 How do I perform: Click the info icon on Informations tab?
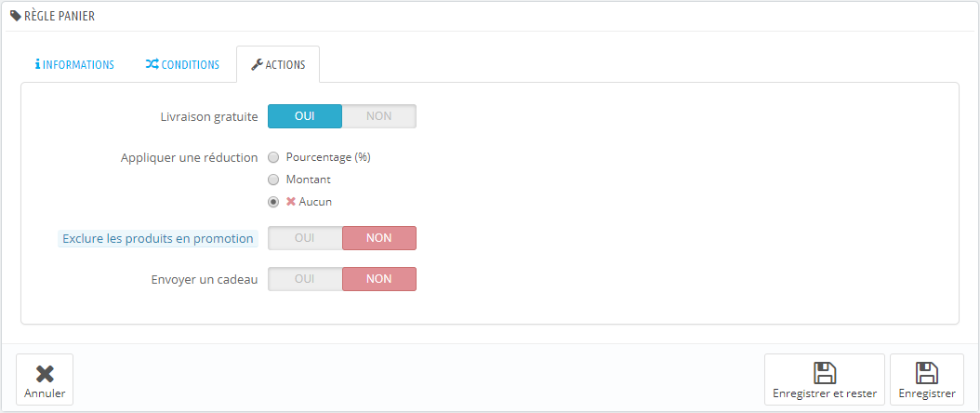pyautogui.click(x=37, y=64)
